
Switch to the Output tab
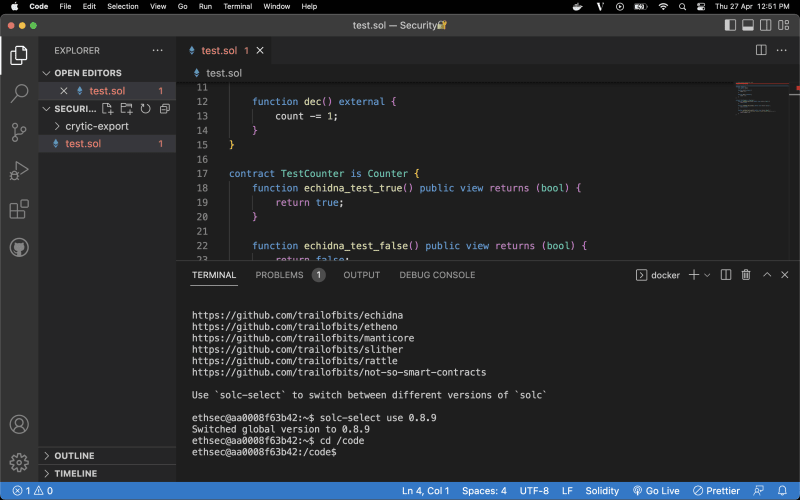click(361, 275)
